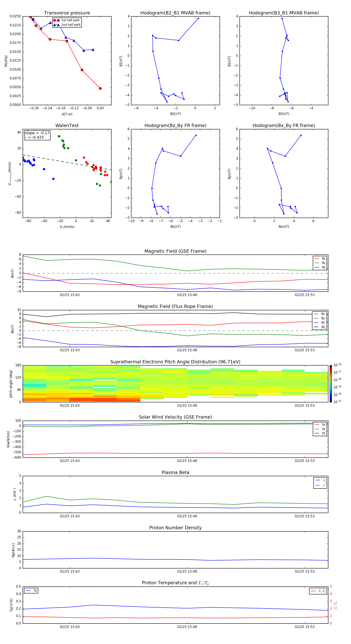
Task: Click the Suprathermal Electrons Pitch Angle title
Action: [x=175, y=362]
